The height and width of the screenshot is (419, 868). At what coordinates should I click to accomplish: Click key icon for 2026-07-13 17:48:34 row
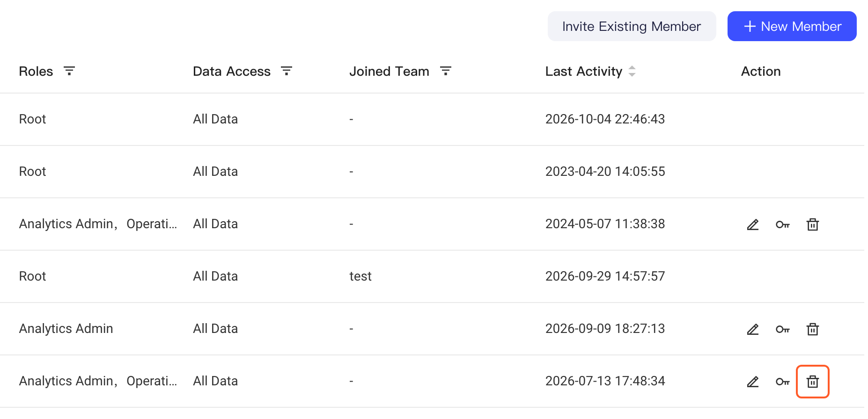(x=783, y=382)
